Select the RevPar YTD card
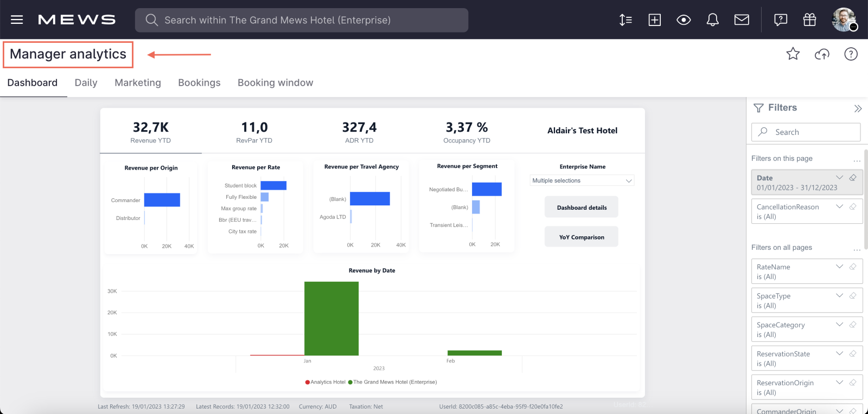Image resolution: width=868 pixels, height=414 pixels. (254, 132)
